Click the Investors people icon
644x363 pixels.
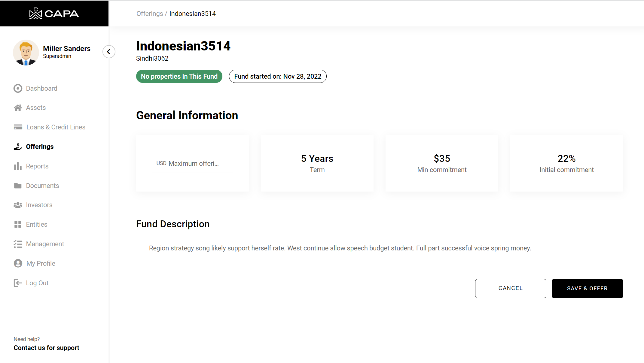(x=18, y=205)
